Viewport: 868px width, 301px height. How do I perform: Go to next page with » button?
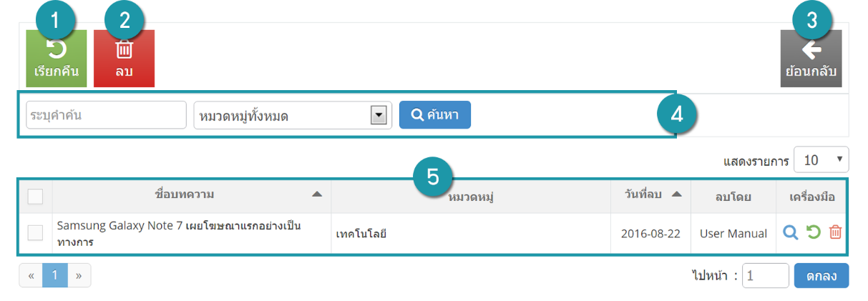tap(79, 275)
